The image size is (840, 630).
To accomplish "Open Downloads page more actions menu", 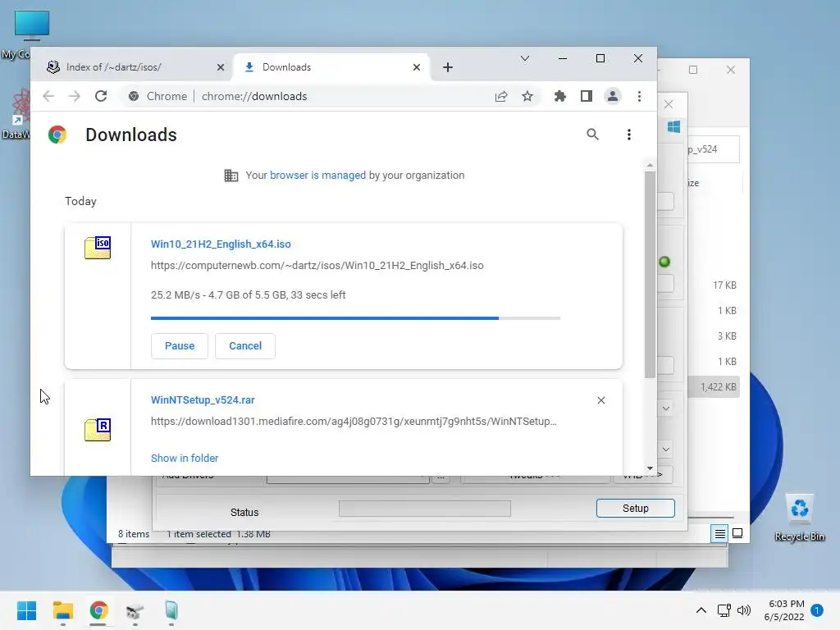I will click(629, 135).
